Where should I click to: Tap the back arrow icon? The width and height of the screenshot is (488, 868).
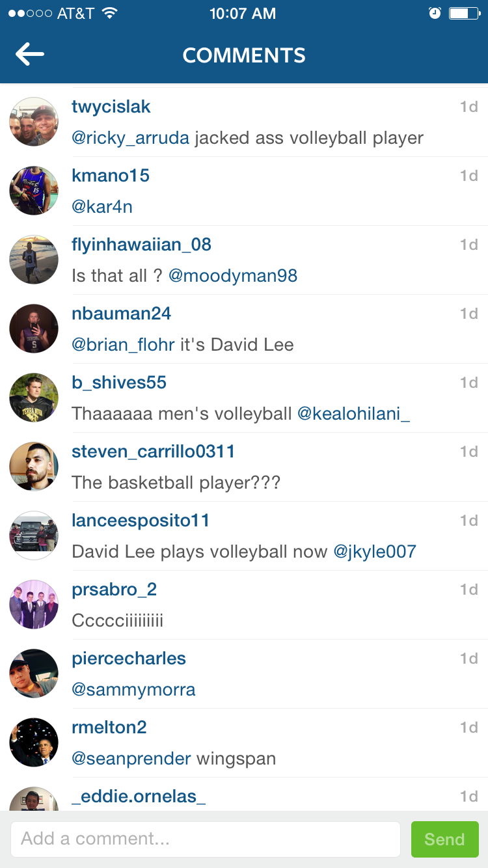pyautogui.click(x=30, y=55)
